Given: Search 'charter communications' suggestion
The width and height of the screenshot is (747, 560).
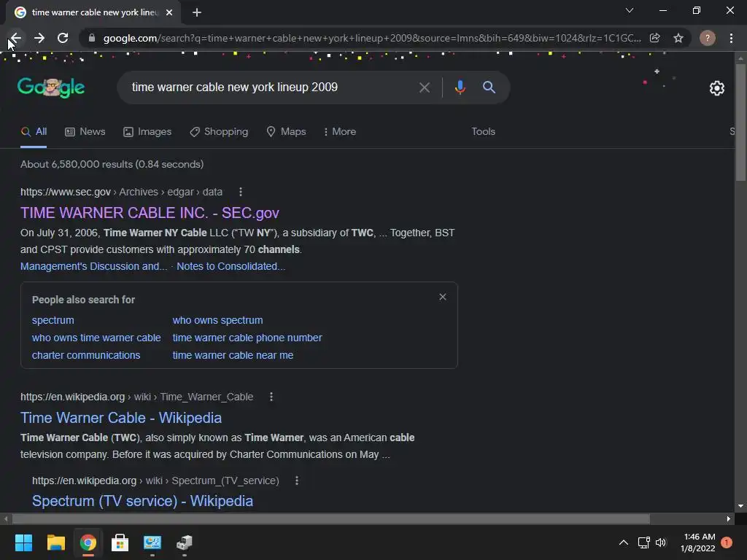Looking at the screenshot, I should [86, 356].
